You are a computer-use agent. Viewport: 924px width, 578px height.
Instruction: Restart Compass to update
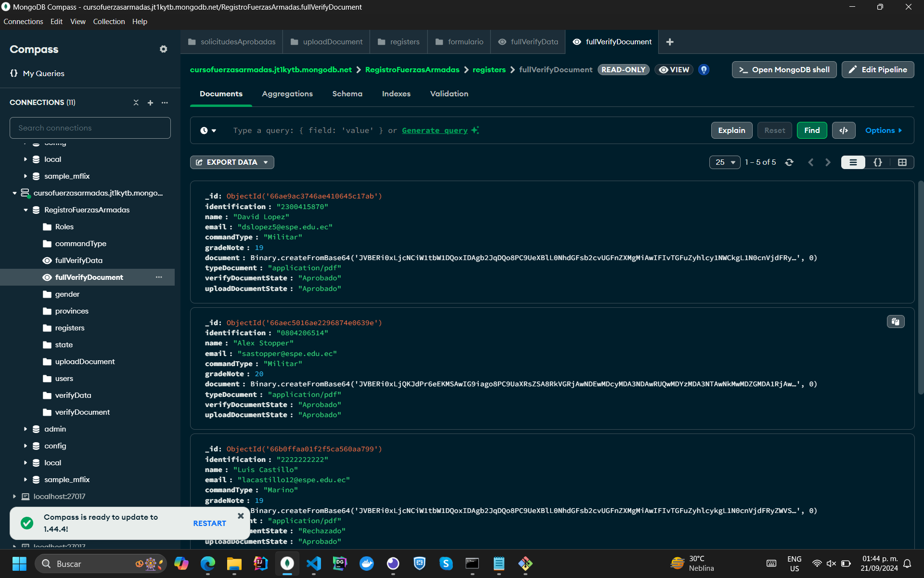[209, 523]
